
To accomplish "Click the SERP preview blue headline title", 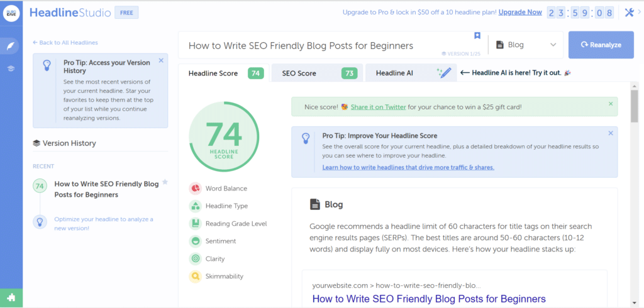I will point(429,299).
